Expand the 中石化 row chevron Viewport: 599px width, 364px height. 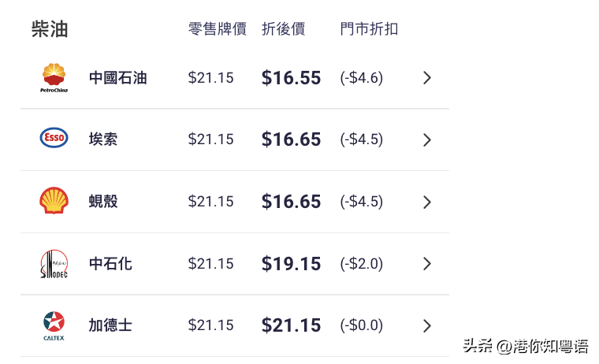[427, 264]
